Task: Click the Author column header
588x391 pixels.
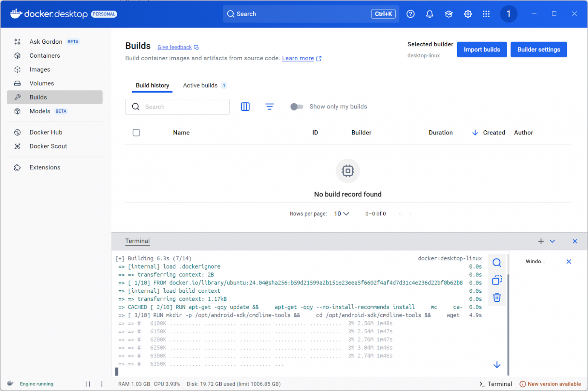Action: pos(524,133)
